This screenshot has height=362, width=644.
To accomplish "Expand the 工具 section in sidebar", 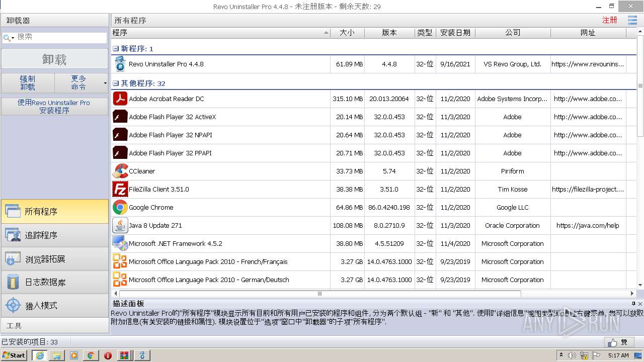I will pyautogui.click(x=54, y=326).
